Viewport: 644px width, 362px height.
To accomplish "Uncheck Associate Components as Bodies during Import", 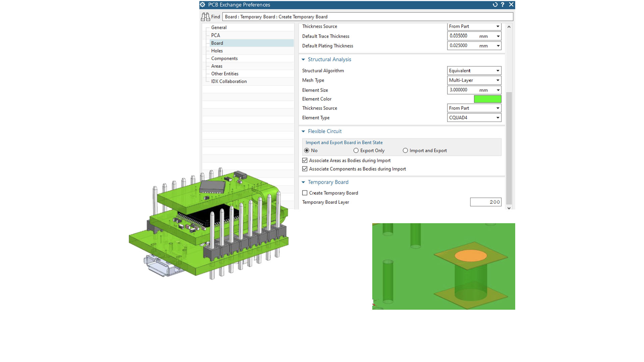I will pyautogui.click(x=305, y=169).
